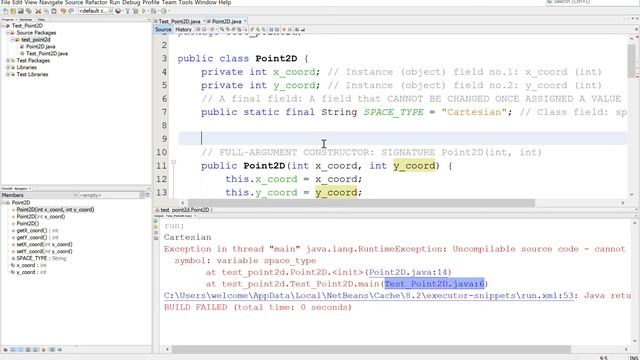Toggle show inherited members filter in Navigator
This screenshot has width=640, height=360.
point(5,350)
